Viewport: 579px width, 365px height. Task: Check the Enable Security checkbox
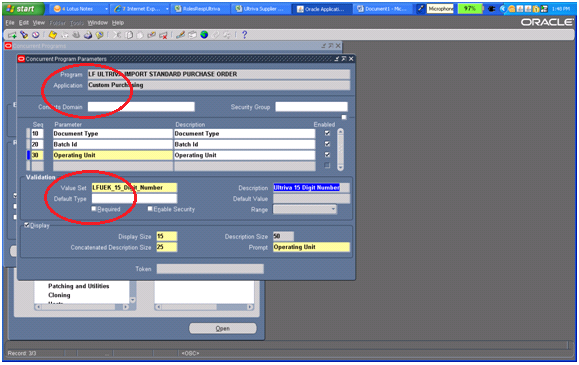coord(150,209)
